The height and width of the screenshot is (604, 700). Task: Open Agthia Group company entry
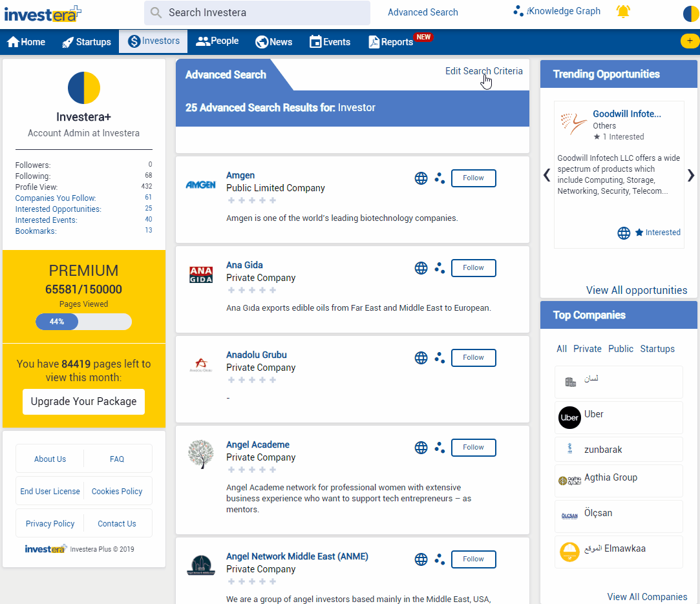(619, 481)
